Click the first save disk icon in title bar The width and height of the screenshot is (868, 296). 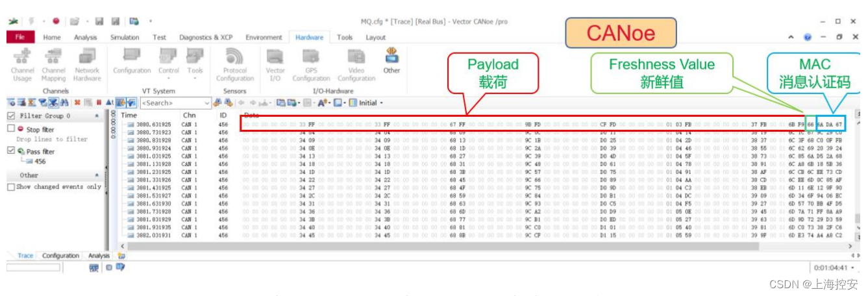coord(99,21)
